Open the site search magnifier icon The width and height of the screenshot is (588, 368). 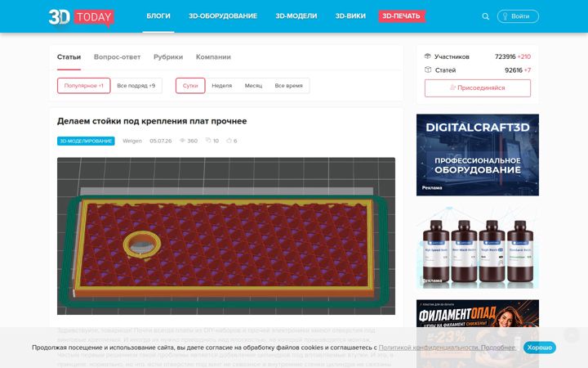[485, 16]
